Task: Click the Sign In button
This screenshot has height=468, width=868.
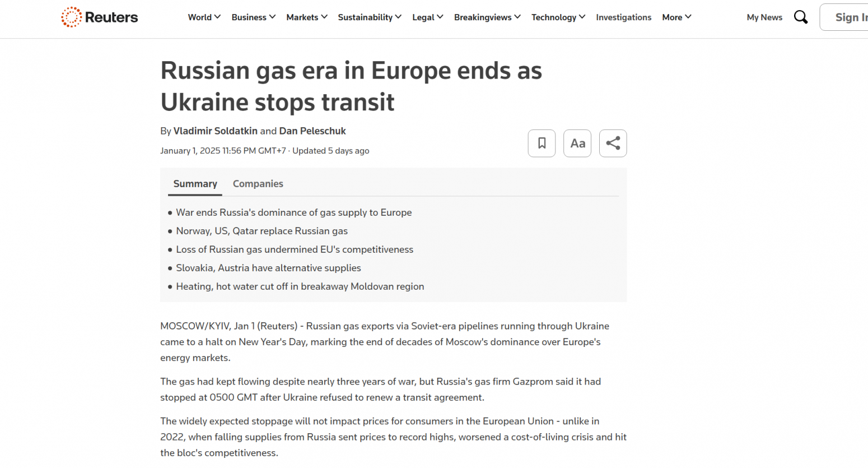Action: point(844,17)
